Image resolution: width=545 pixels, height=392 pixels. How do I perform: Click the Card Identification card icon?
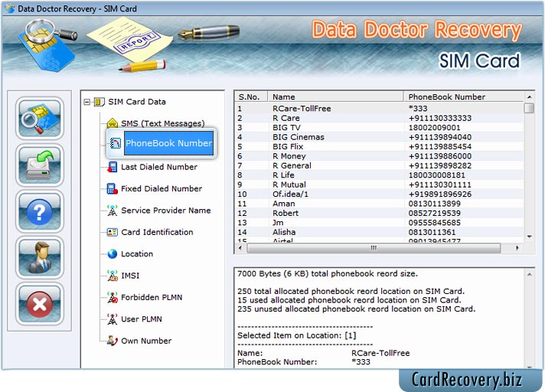[113, 232]
